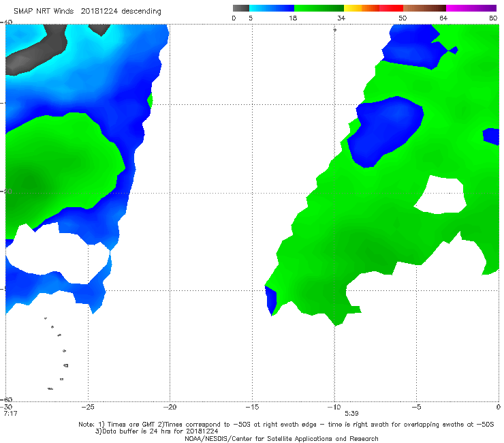504x443 pixels.
Task: Click the longitude label '-10'
Action: [x=334, y=407]
